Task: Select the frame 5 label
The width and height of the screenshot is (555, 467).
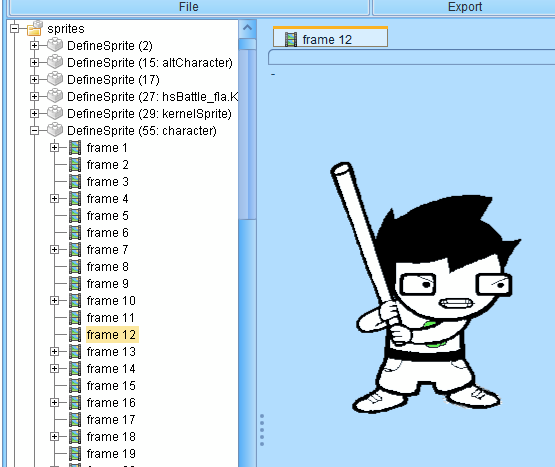Action: click(x=108, y=216)
